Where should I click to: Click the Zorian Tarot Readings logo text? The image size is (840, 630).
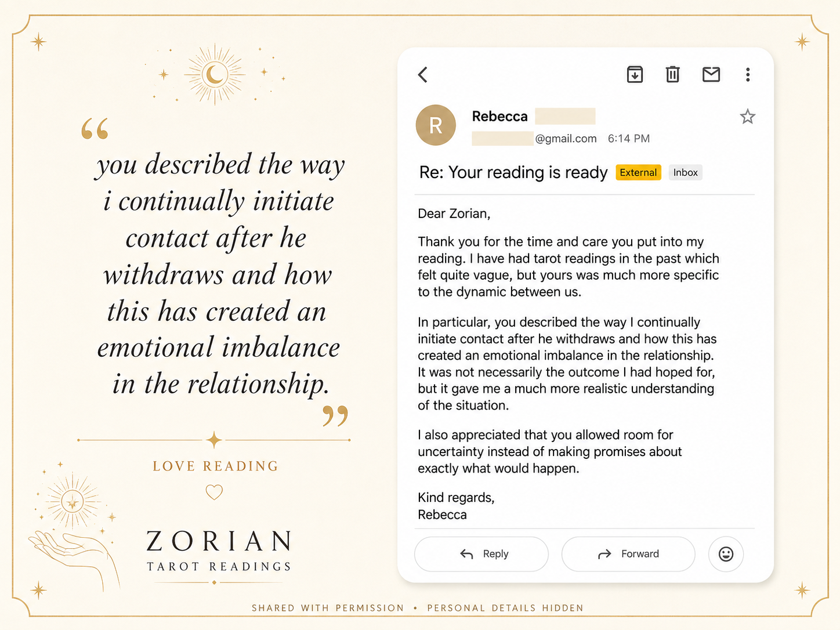coord(219,550)
